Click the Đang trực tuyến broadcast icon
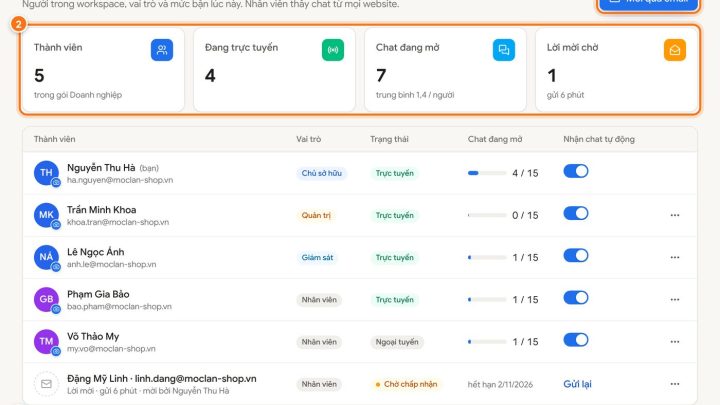Viewport: 720px width, 405px height. (333, 50)
